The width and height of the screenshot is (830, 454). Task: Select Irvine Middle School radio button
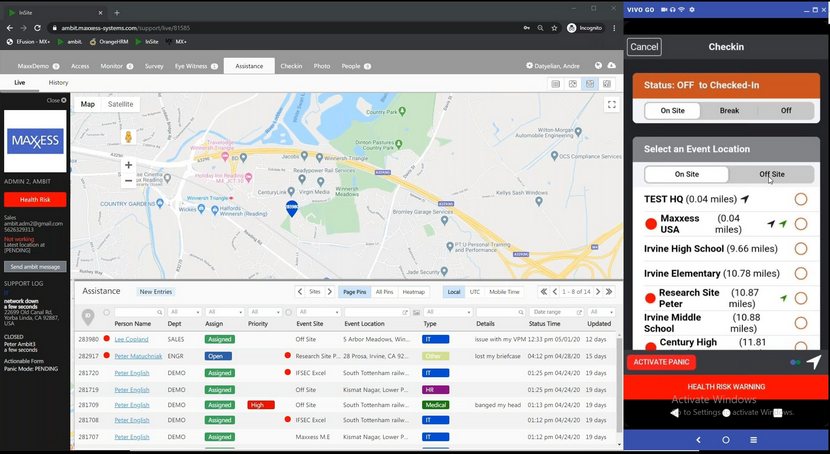point(801,323)
